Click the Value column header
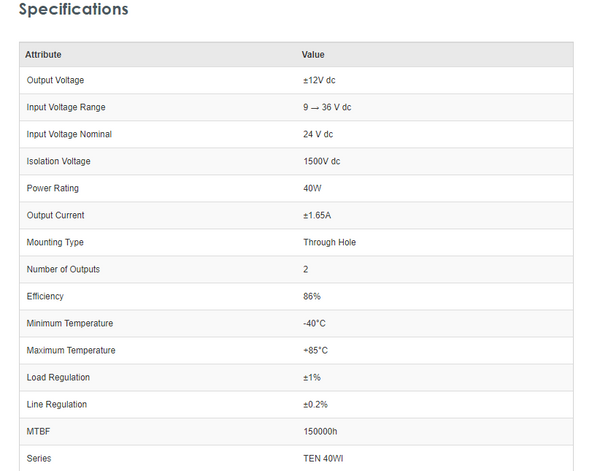 [x=313, y=54]
